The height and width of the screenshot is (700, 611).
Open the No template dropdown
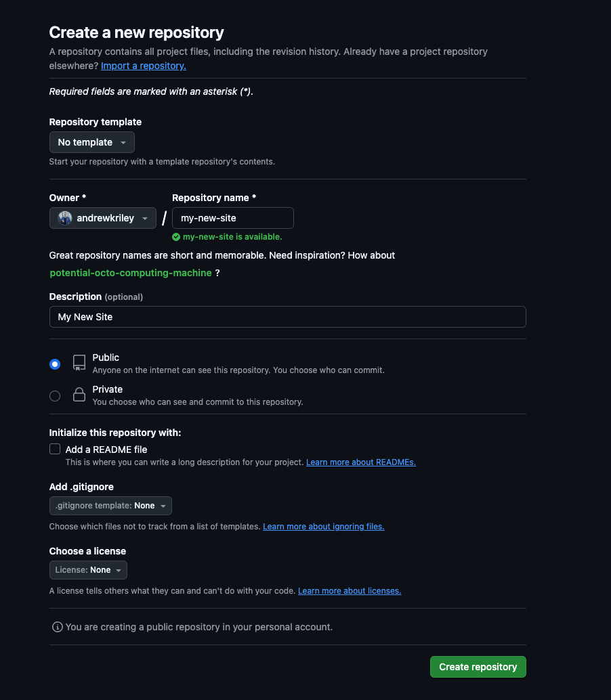click(92, 142)
